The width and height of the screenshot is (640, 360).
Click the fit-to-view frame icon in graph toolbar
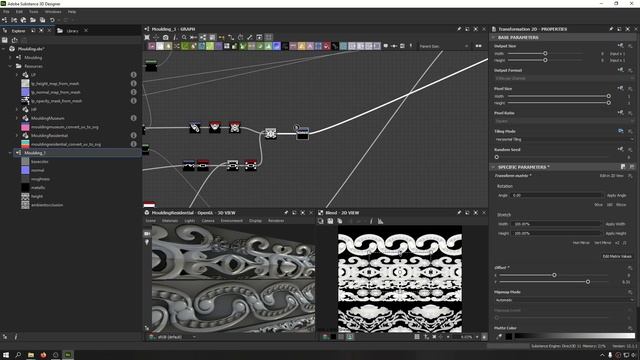(147, 37)
